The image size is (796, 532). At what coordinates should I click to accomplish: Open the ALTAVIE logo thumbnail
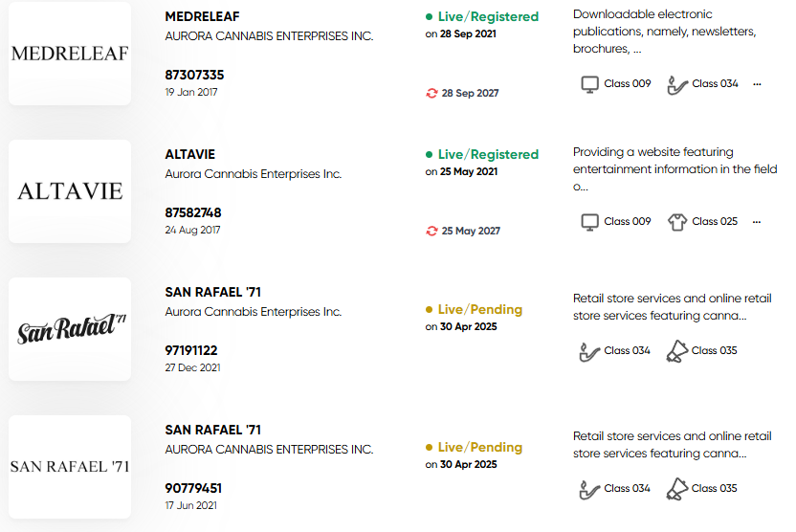(x=70, y=191)
